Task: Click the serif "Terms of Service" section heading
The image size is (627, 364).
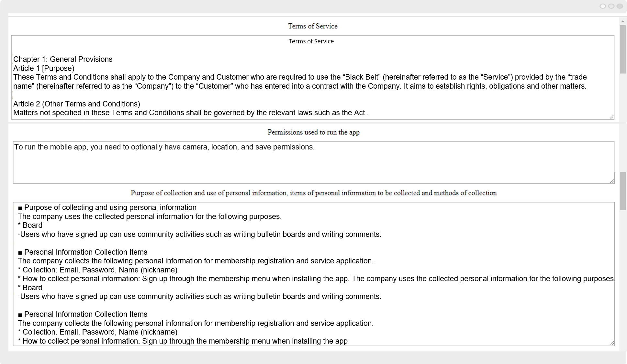Action: click(313, 26)
